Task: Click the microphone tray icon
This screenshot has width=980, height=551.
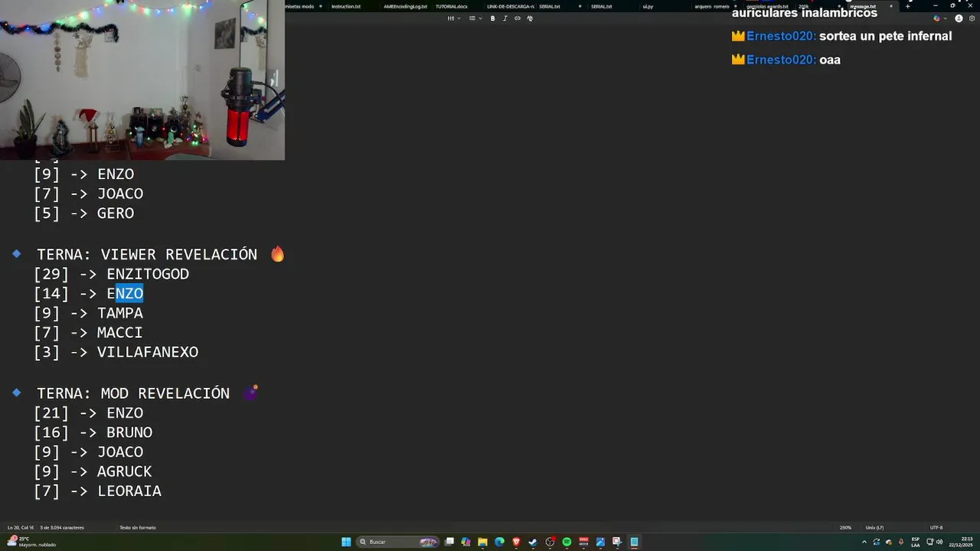Action: pyautogui.click(x=901, y=542)
